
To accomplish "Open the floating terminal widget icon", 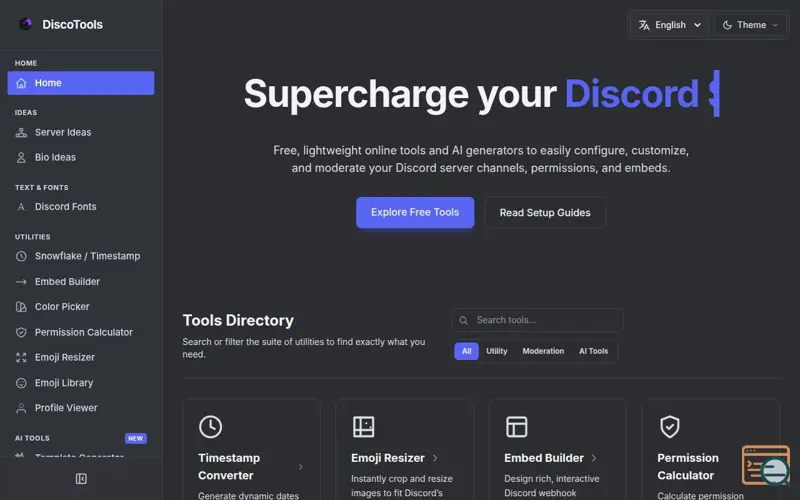I will click(766, 465).
